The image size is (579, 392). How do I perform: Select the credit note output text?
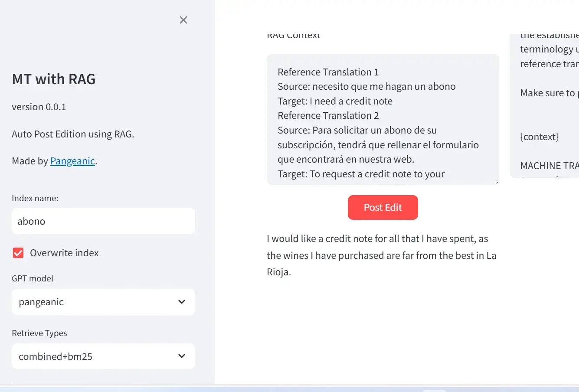click(381, 255)
